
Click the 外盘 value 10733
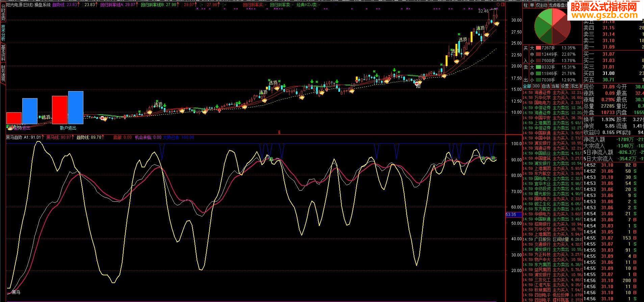tap(607, 113)
